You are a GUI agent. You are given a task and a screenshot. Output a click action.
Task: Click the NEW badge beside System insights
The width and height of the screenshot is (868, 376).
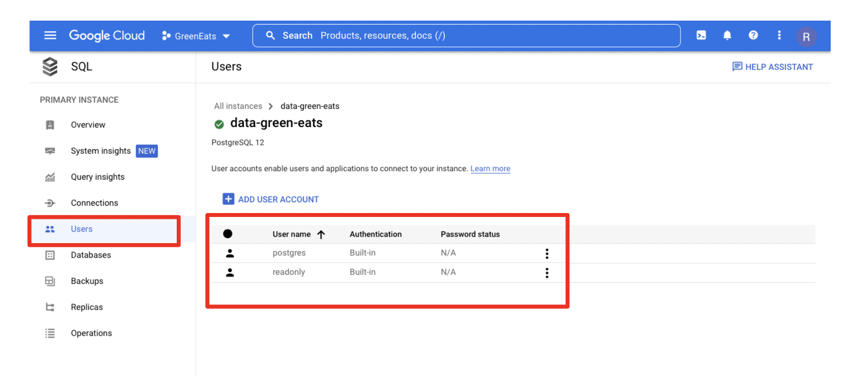147,151
